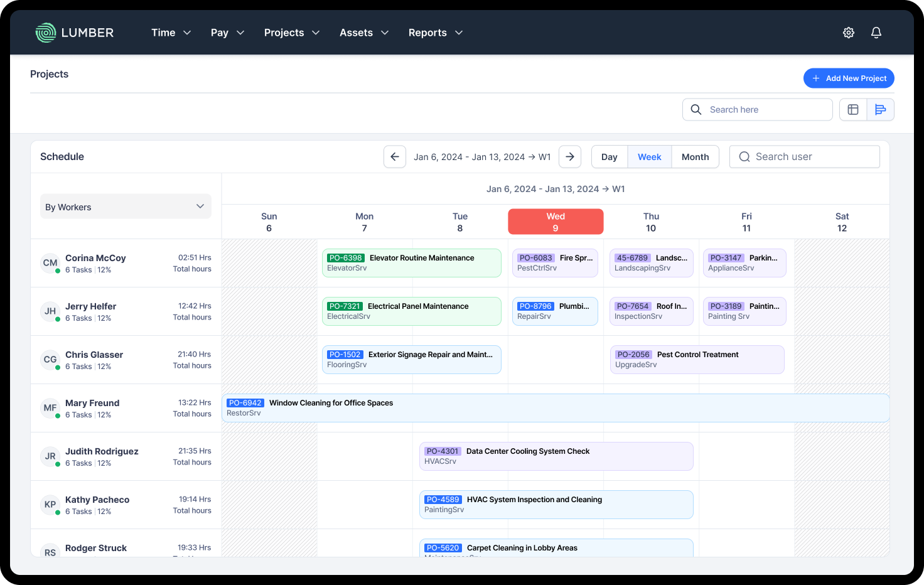Open PO-6083 Fire Spr... task card
The width and height of the screenshot is (924, 585).
click(x=556, y=263)
